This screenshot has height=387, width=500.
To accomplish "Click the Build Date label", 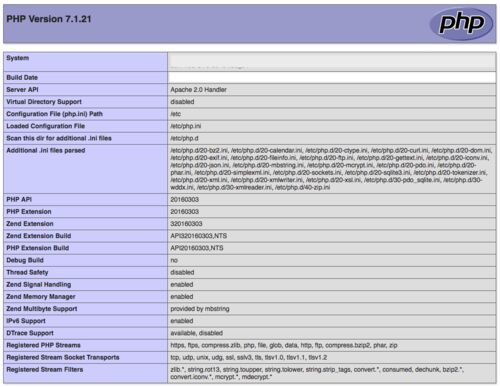I will (x=22, y=77).
